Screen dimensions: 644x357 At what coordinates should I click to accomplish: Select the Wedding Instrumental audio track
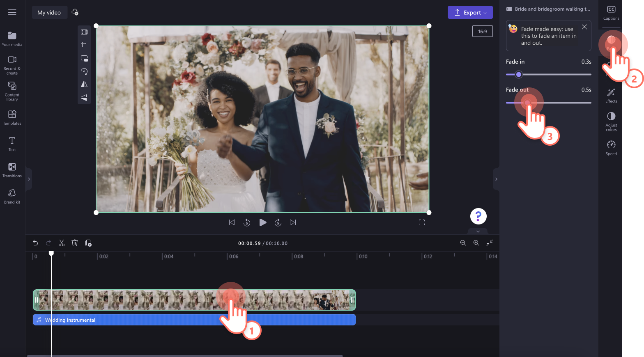click(194, 320)
